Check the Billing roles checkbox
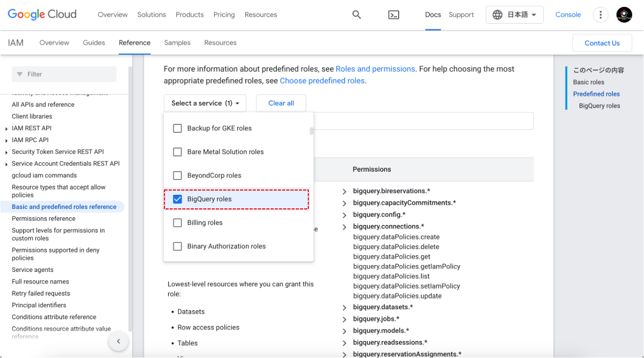 (178, 223)
